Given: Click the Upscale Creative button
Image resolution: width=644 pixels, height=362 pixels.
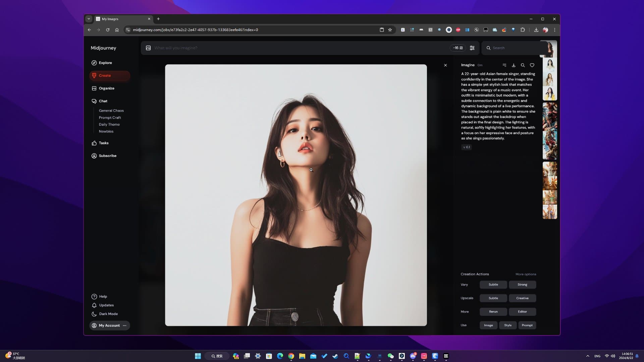Looking at the screenshot, I should [x=522, y=298].
